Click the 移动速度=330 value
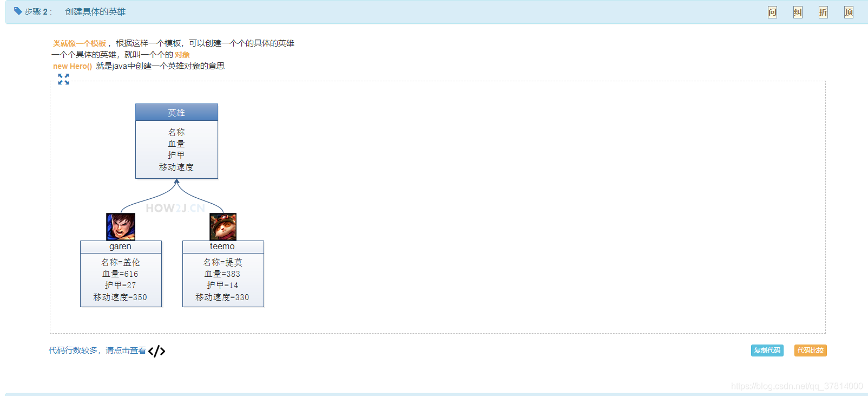868x396 pixels. click(222, 297)
